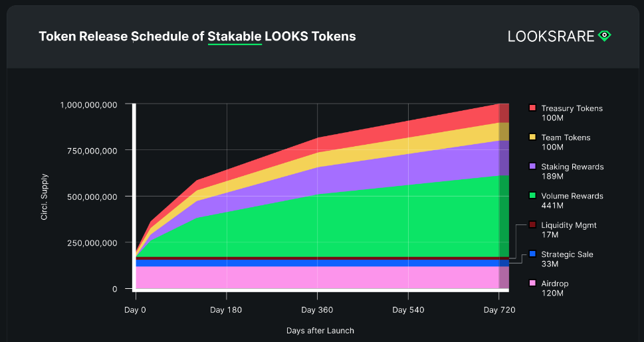
Task: Click the 33M value under Strategic Sale
Action: coord(550,264)
